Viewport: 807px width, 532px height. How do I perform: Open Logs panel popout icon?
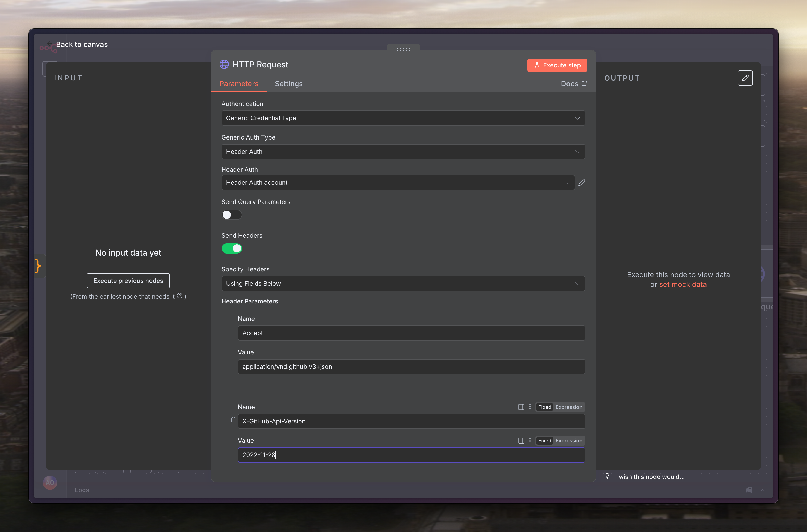coord(749,490)
